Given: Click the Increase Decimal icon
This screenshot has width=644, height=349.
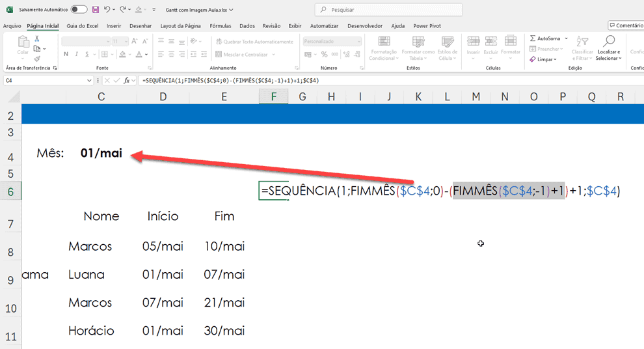Looking at the screenshot, I should pyautogui.click(x=346, y=54).
